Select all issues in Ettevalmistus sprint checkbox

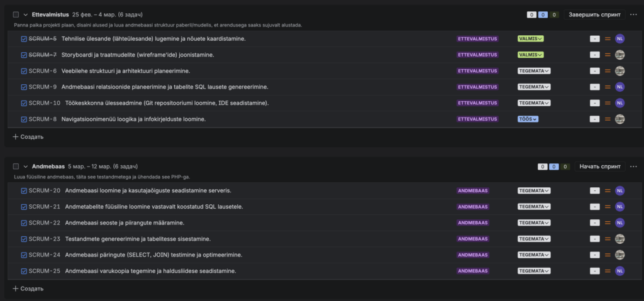pos(16,14)
